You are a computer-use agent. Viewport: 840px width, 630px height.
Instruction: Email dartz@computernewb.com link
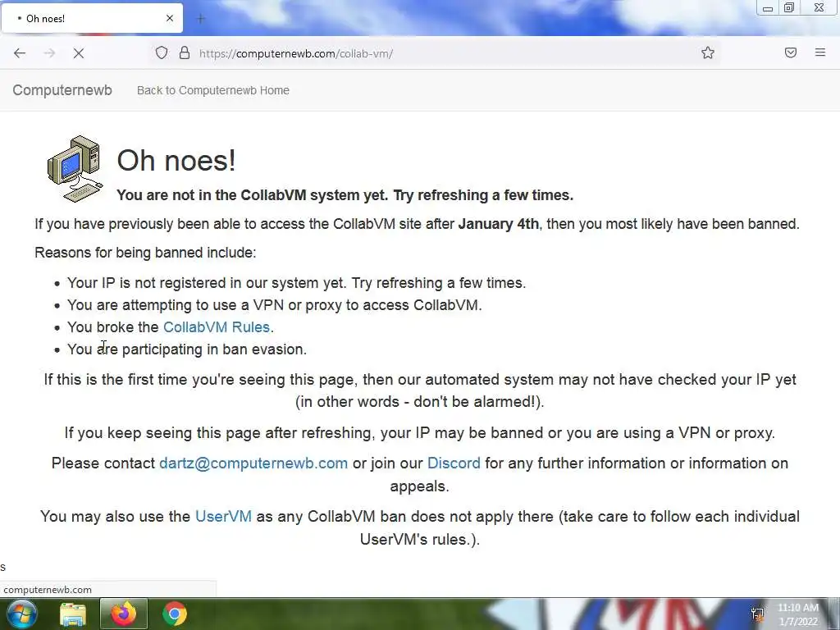253,463
